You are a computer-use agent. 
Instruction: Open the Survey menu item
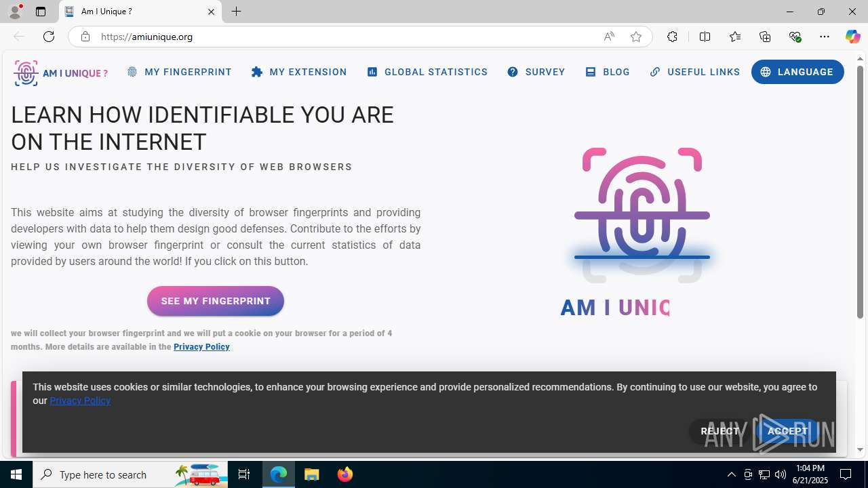point(536,72)
